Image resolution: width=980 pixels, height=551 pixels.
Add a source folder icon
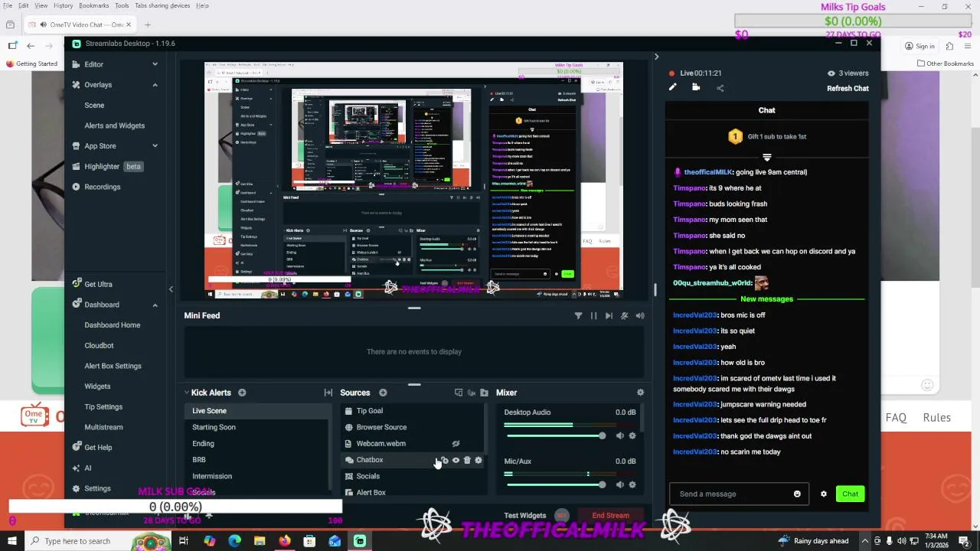click(484, 393)
